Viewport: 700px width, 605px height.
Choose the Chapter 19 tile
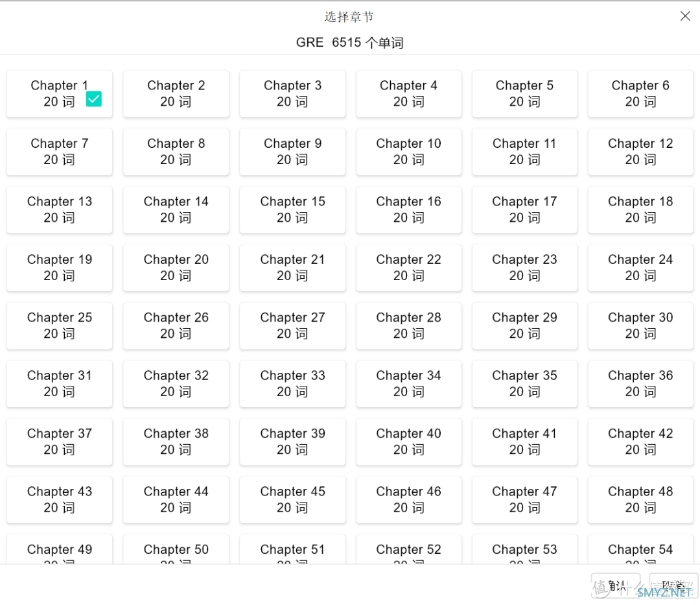click(x=60, y=268)
